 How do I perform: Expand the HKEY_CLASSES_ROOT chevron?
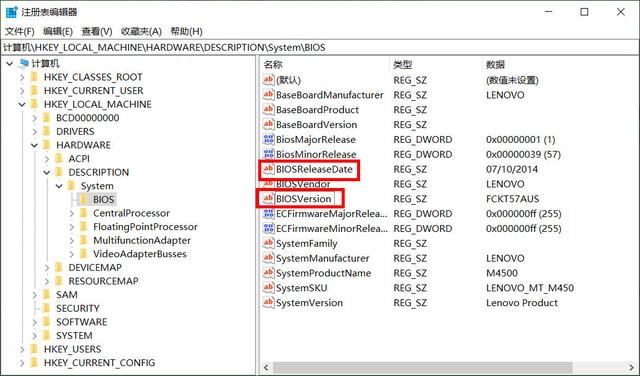click(x=22, y=77)
